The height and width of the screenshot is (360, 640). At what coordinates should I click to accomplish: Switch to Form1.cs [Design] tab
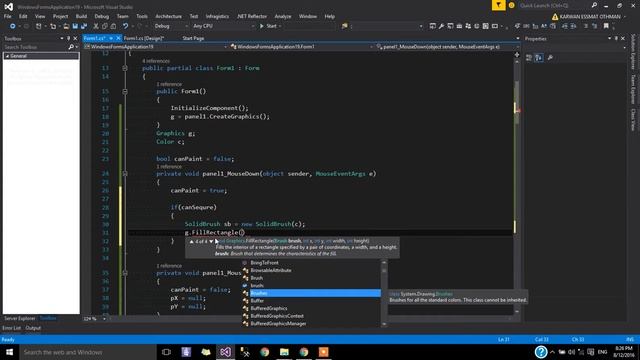coord(144,38)
